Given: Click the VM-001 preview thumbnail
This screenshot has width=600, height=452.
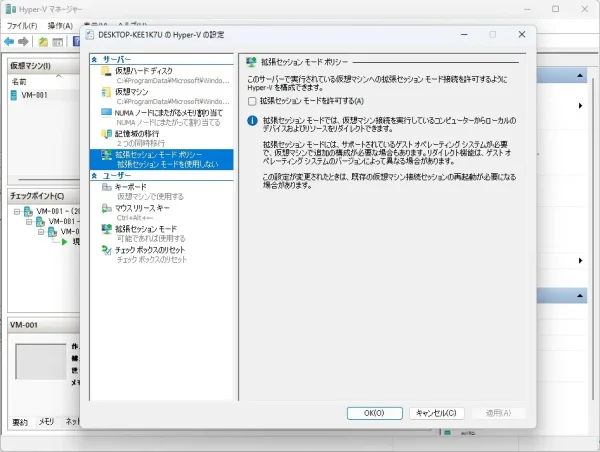Looking at the screenshot, I should [x=41, y=361].
